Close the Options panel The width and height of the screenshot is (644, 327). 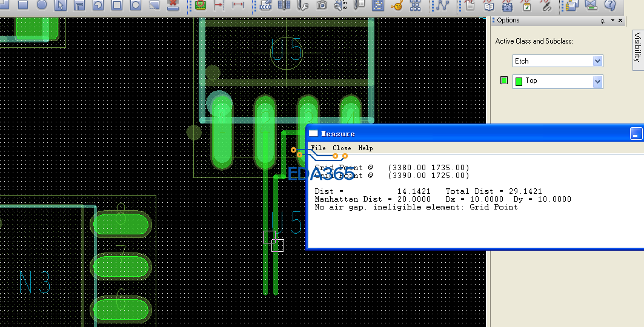click(620, 20)
